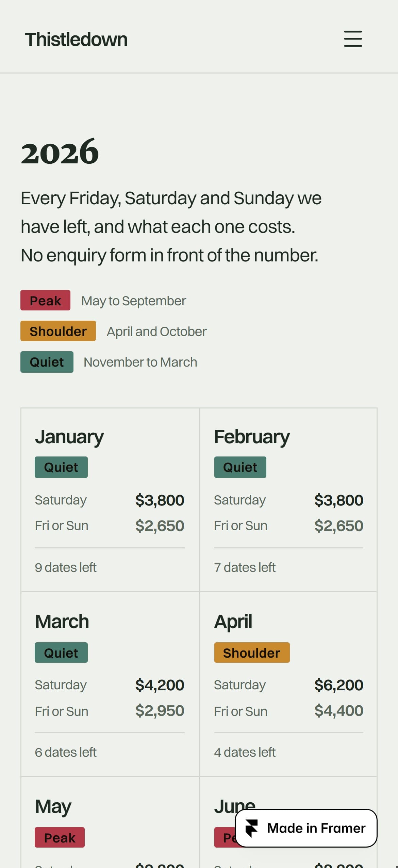Click March's $2,950 Fri or Sun price
Image resolution: width=398 pixels, height=868 pixels.
[x=160, y=711]
